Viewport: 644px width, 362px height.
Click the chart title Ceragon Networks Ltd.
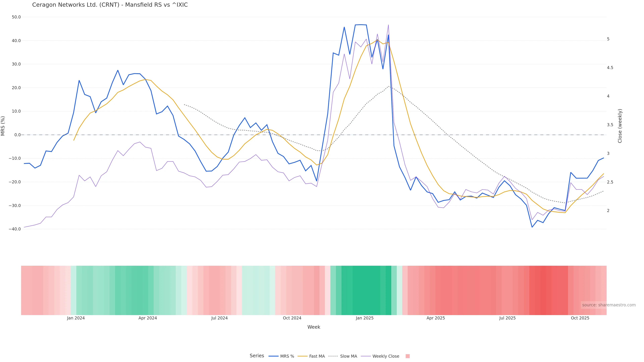[x=110, y=5]
